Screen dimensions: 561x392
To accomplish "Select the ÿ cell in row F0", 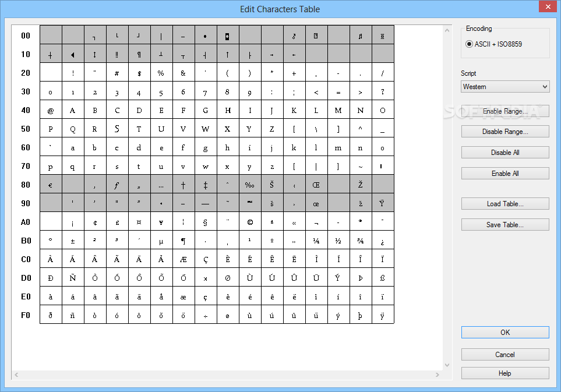I will pyautogui.click(x=383, y=315).
